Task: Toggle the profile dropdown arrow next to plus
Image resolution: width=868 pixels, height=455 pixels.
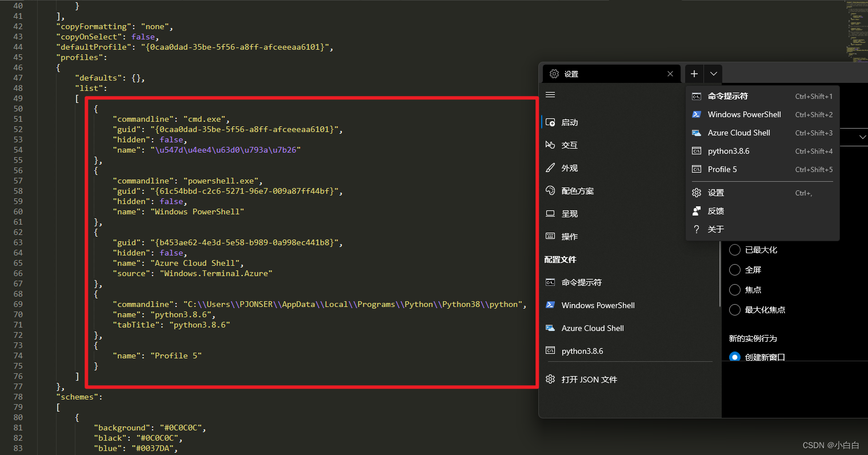Action: tap(714, 74)
